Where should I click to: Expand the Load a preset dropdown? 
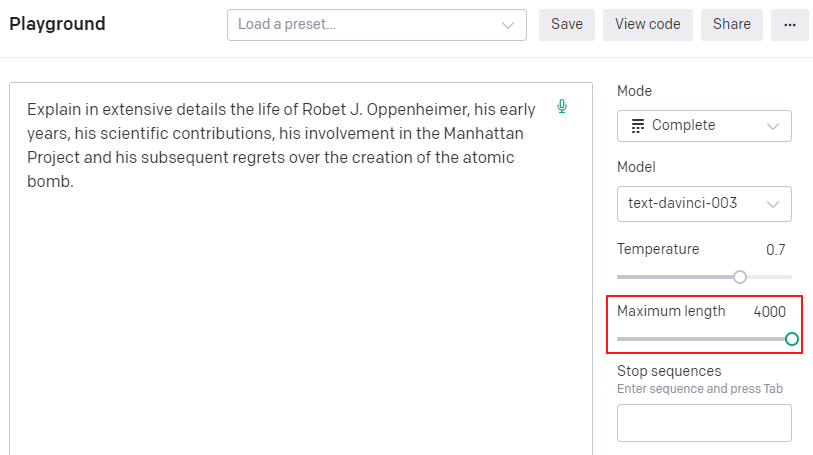click(376, 25)
